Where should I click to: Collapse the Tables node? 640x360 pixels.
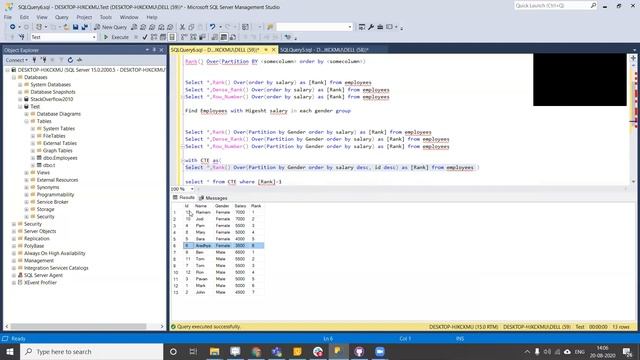[x=27, y=121]
